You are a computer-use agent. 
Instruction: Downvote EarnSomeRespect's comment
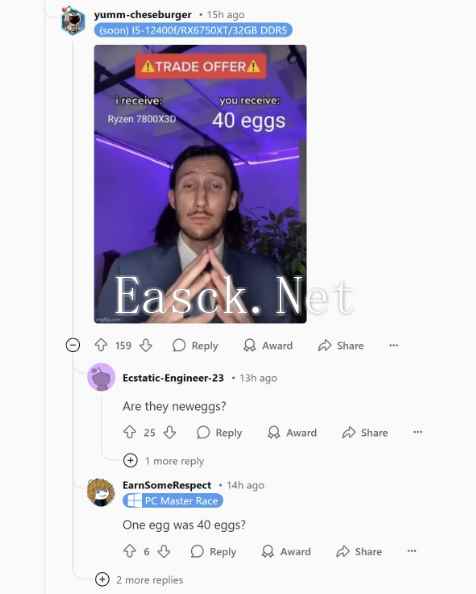point(164,551)
